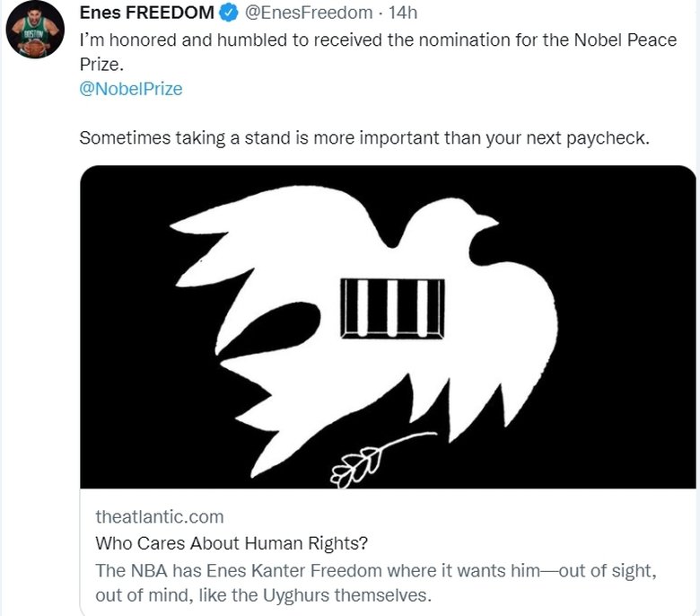Open the "Enes FREEDOM" display name
Viewport: 700px width, 616px height.
[146, 13]
